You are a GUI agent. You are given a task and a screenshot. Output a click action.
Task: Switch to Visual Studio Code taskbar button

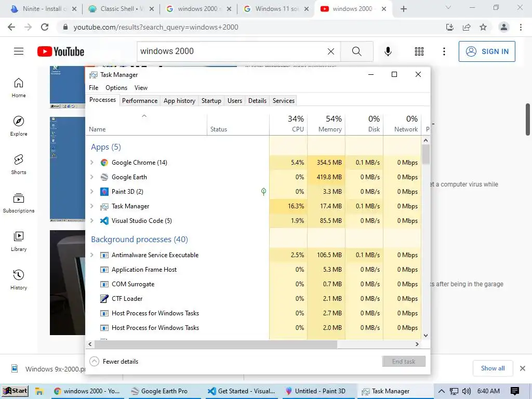[x=243, y=391]
